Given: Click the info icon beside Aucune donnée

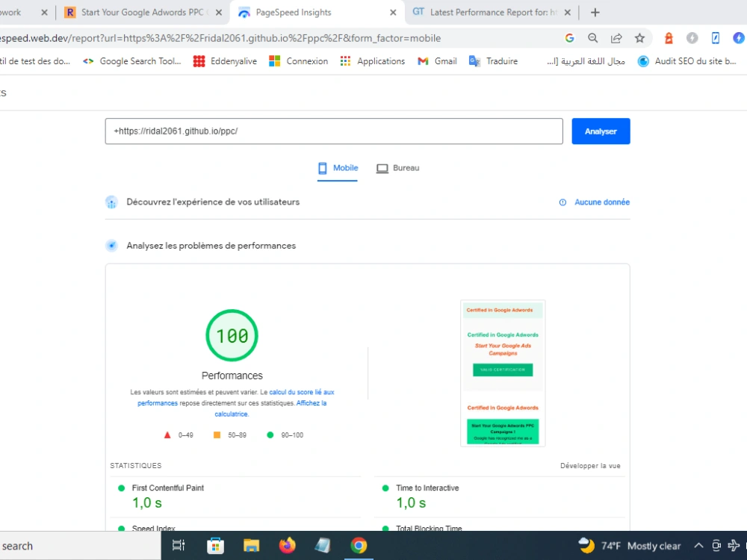Looking at the screenshot, I should point(562,202).
